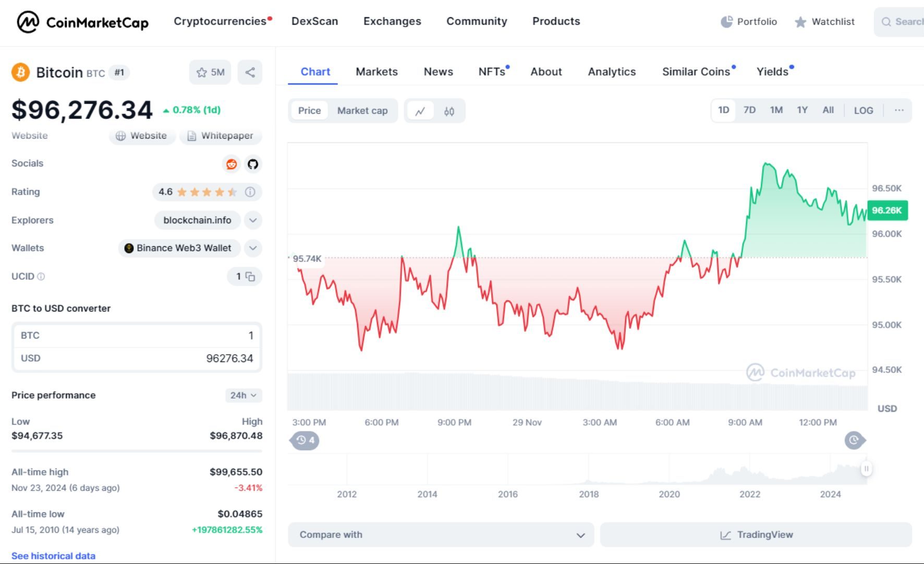Open the Community menu item
Viewport: 924px width, 564px height.
(476, 21)
